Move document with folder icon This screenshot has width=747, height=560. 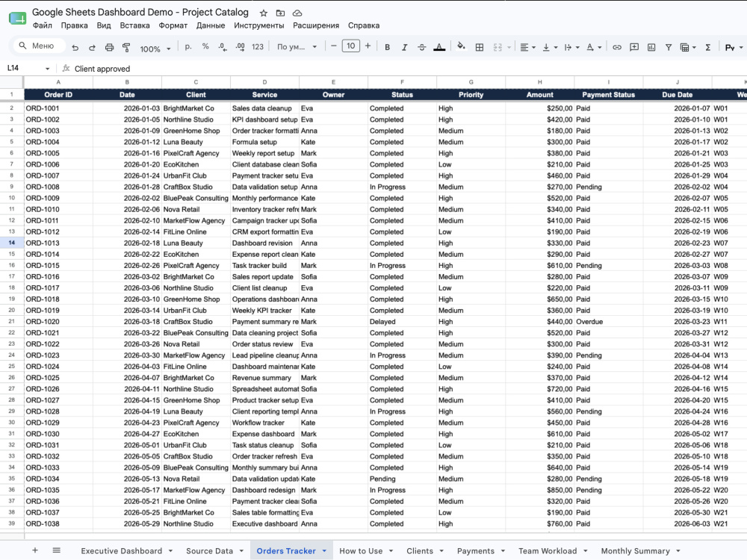point(281,13)
